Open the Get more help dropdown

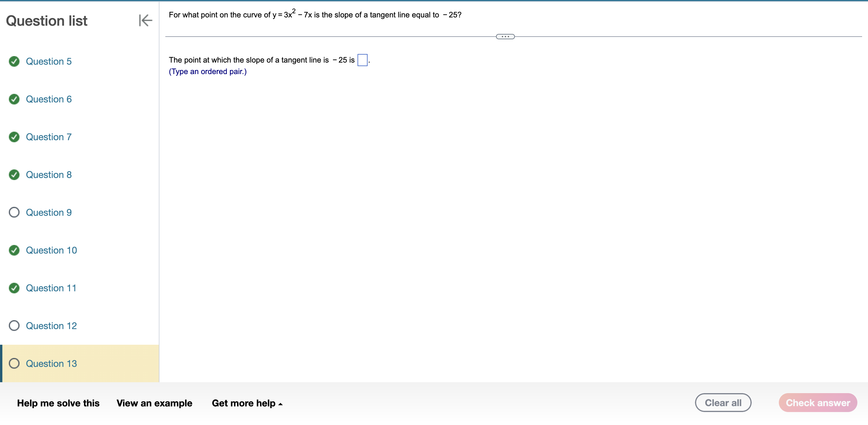(x=247, y=403)
